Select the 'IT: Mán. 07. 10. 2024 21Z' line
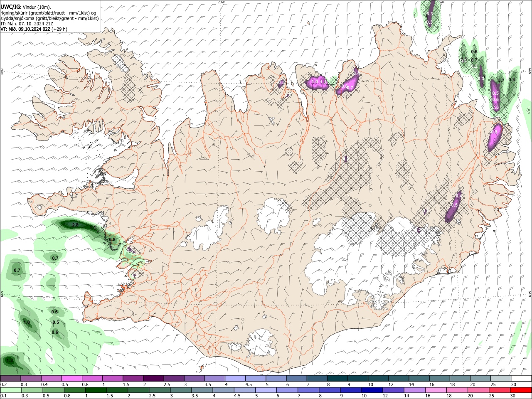The width and height of the screenshot is (532, 399). click(x=27, y=24)
